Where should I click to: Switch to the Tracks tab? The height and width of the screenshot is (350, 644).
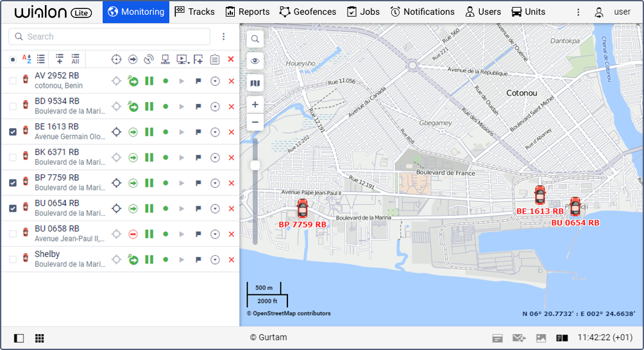[195, 12]
